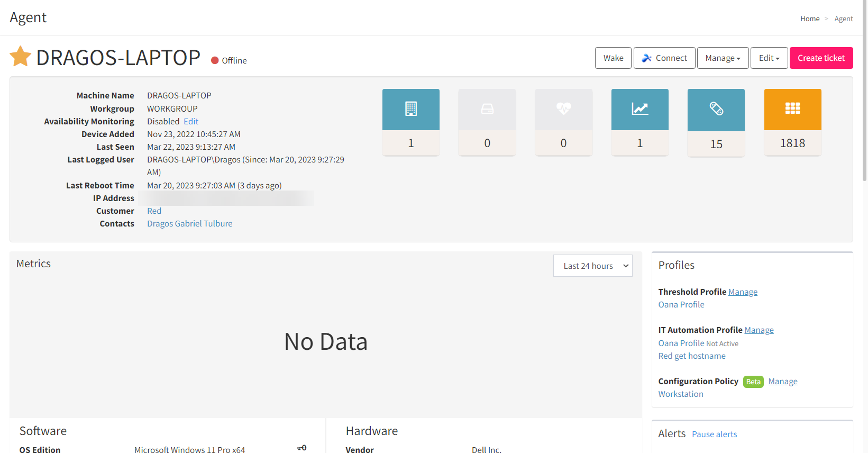Click the Microsoft Windows 11 Pro x64 text
This screenshot has width=868, height=453.
(190, 449)
